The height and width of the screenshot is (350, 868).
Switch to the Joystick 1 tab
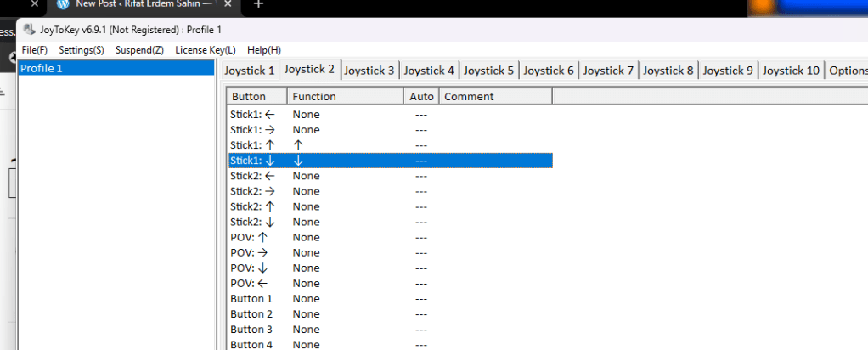pyautogui.click(x=249, y=71)
